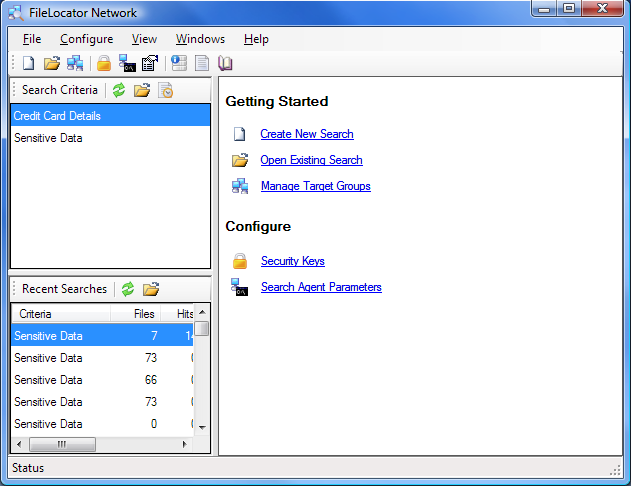This screenshot has height=487, width=631.
Task: Click the Security Keys link
Action: click(293, 261)
